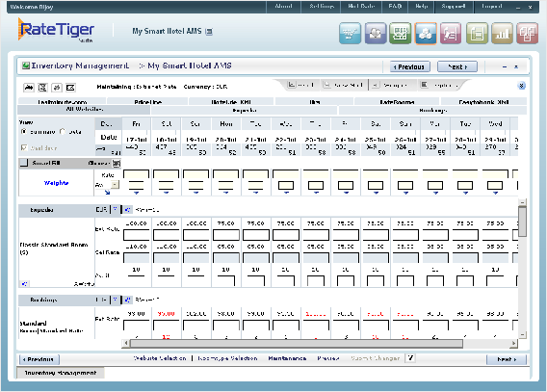Click the round blue icon at right of toolbar
Viewport: 547px width, 392px height.
[x=522, y=86]
